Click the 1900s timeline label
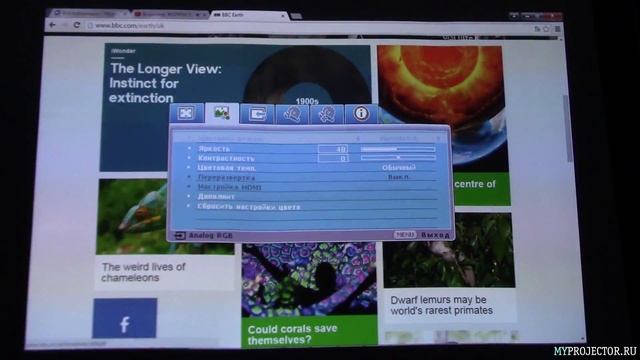 307,101
